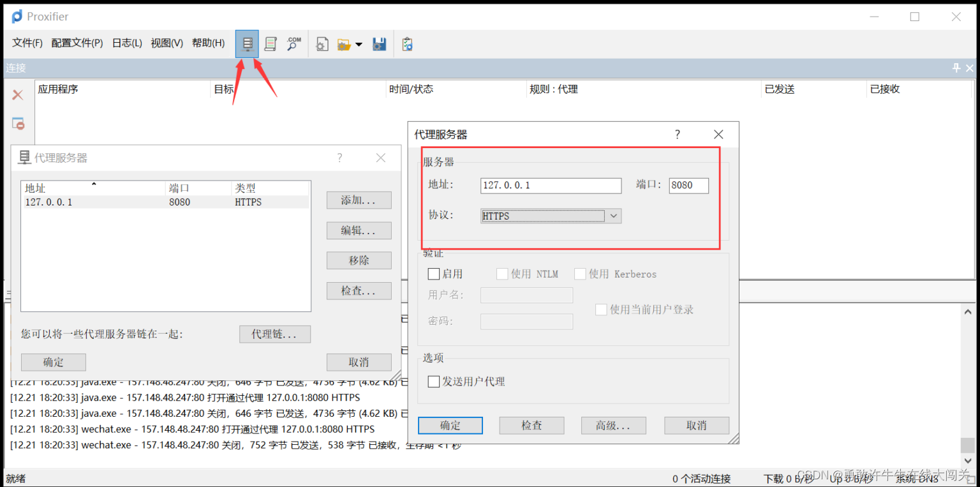Click the Open Profile folder toolbar icon
Viewport: 980px width, 487px height.
coord(344,45)
